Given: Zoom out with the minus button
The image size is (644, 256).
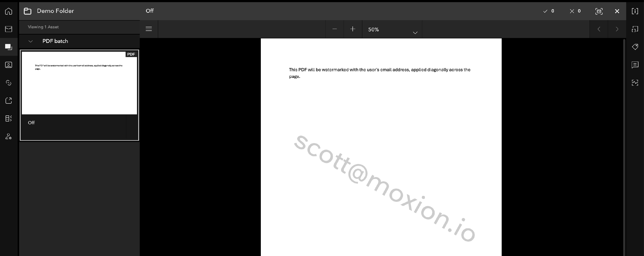Looking at the screenshot, I should (x=334, y=29).
